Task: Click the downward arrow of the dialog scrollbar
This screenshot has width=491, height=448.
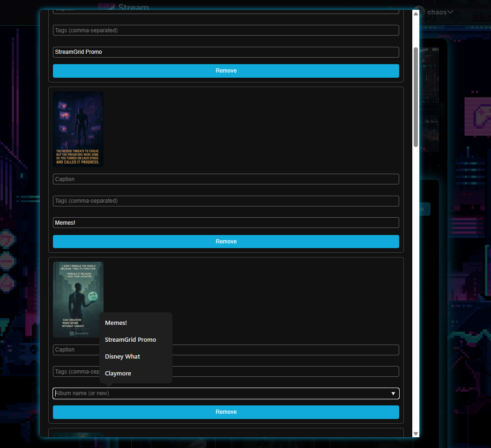Action: [416, 433]
